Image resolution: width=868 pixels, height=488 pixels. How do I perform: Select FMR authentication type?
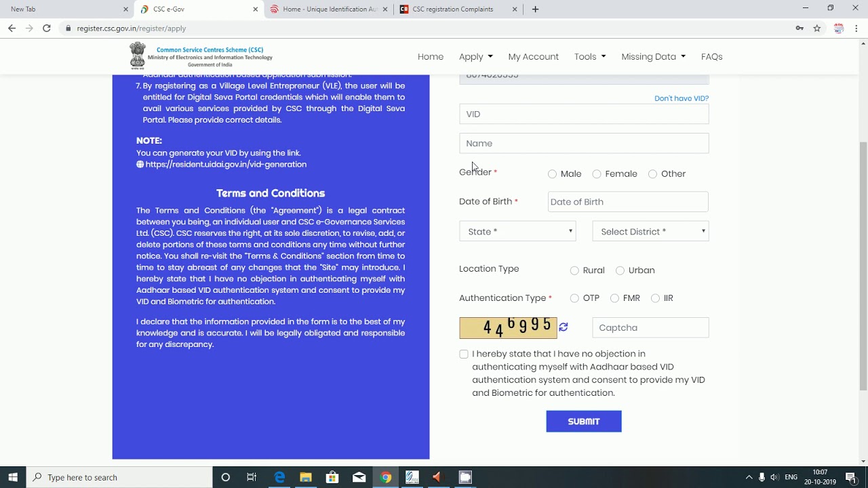(614, 298)
